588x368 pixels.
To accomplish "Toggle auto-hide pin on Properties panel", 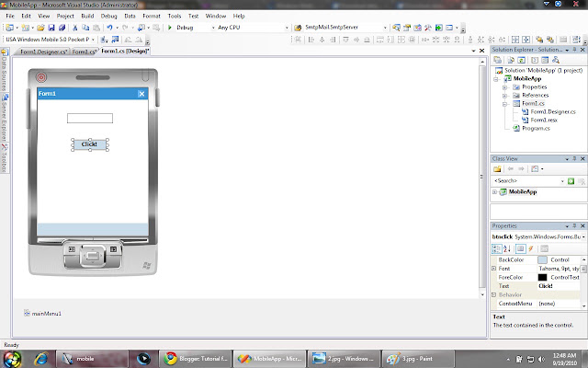I will point(574,225).
